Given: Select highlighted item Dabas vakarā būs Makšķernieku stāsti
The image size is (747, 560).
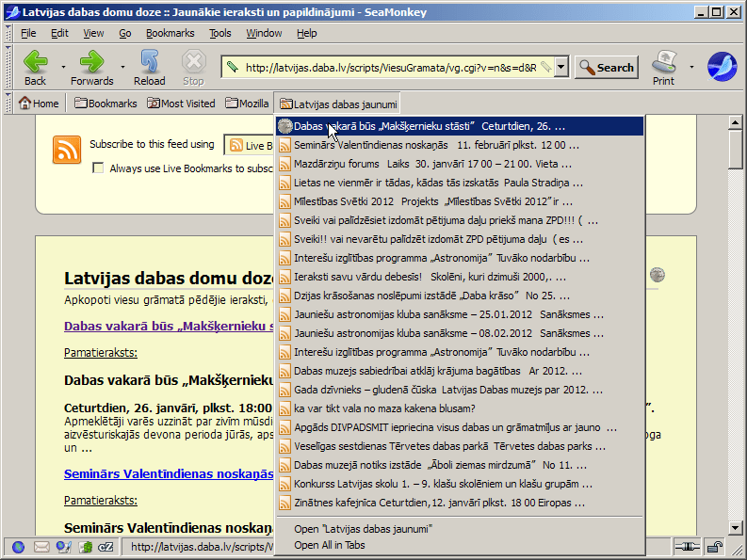Looking at the screenshot, I should coord(460,126).
